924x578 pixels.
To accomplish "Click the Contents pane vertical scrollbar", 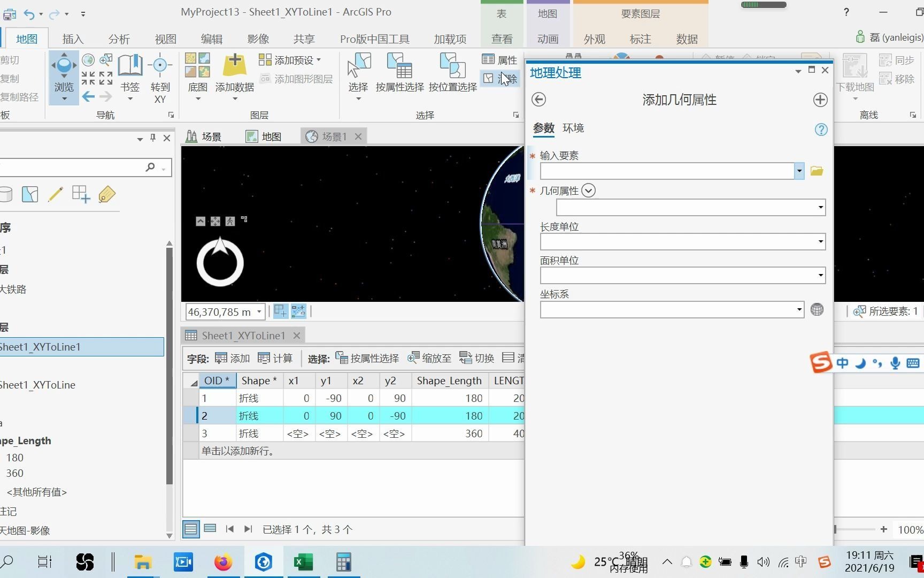I will point(170,367).
